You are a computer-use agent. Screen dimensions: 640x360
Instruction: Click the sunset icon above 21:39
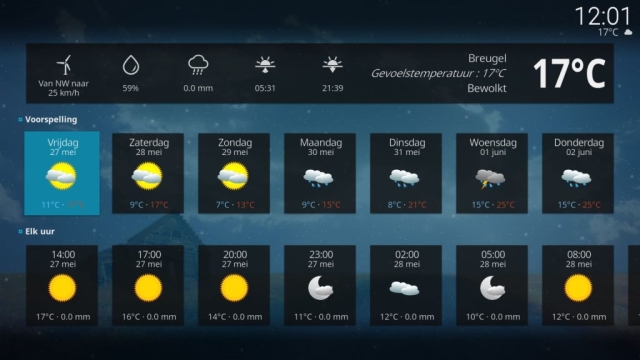pyautogui.click(x=333, y=65)
